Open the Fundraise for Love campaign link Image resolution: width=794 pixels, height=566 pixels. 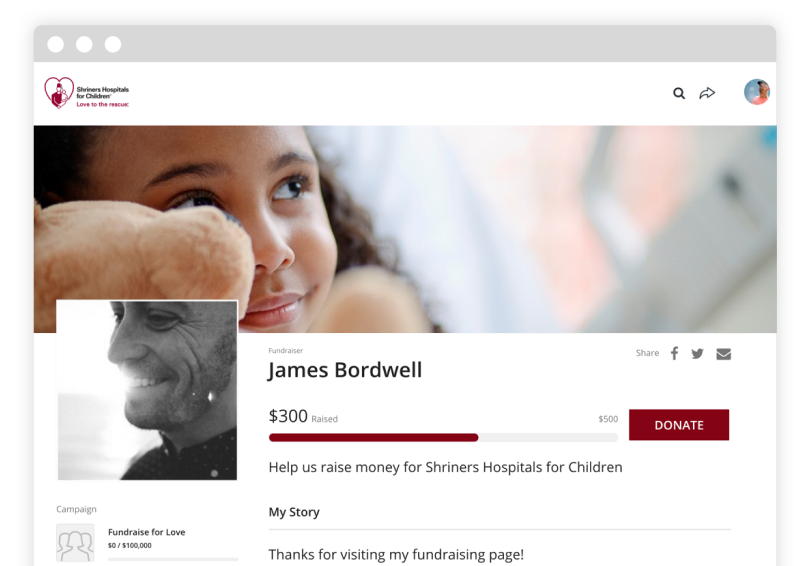[x=146, y=532]
